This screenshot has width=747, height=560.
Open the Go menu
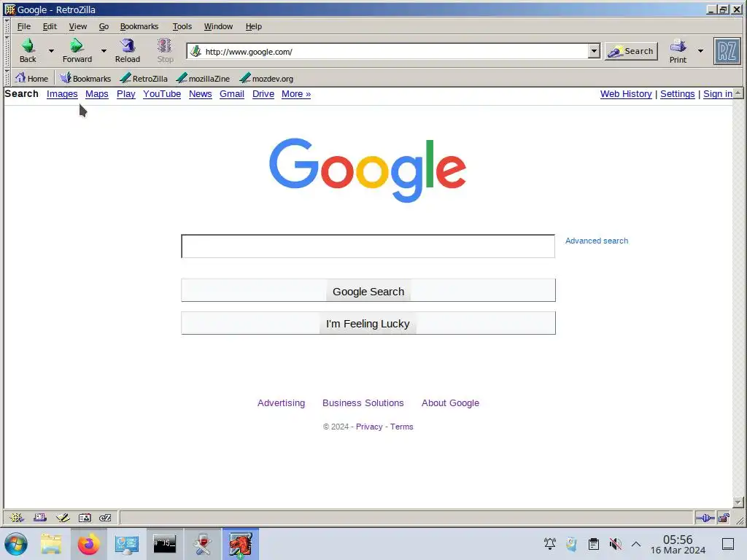(x=104, y=26)
